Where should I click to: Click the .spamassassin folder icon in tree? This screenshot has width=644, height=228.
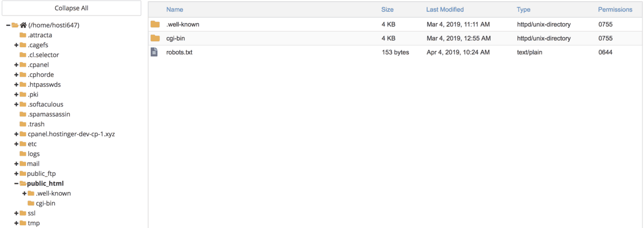[x=23, y=114]
